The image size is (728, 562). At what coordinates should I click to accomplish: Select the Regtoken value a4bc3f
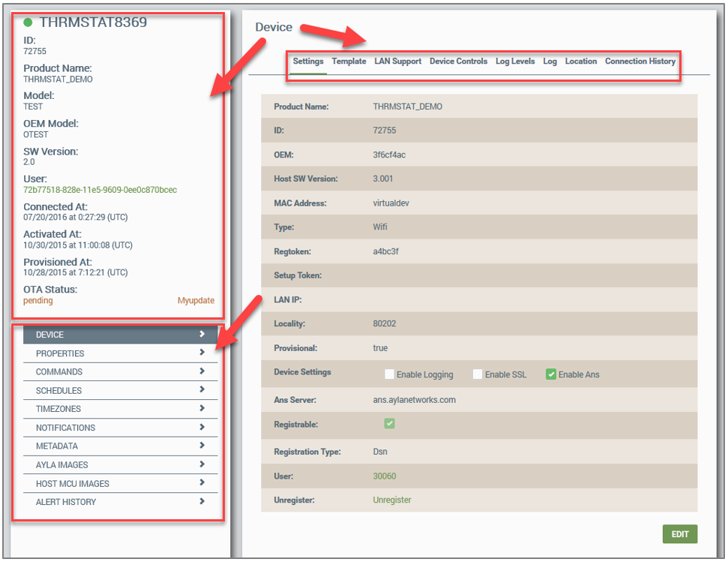click(x=385, y=251)
